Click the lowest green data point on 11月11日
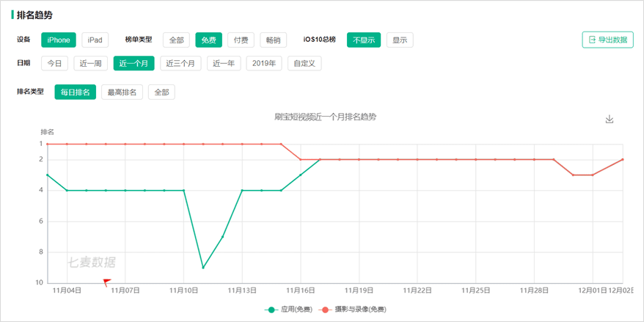The width and height of the screenshot is (644, 322). pyautogui.click(x=203, y=268)
